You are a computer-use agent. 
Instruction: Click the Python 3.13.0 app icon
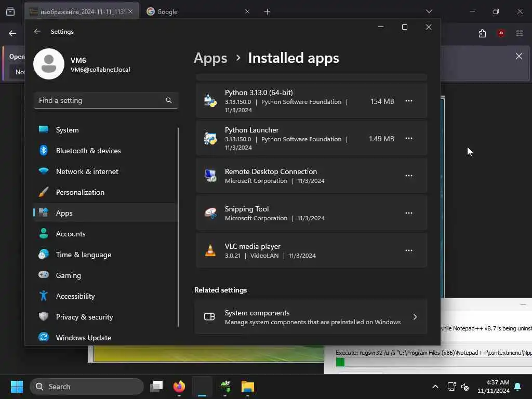pos(210,101)
